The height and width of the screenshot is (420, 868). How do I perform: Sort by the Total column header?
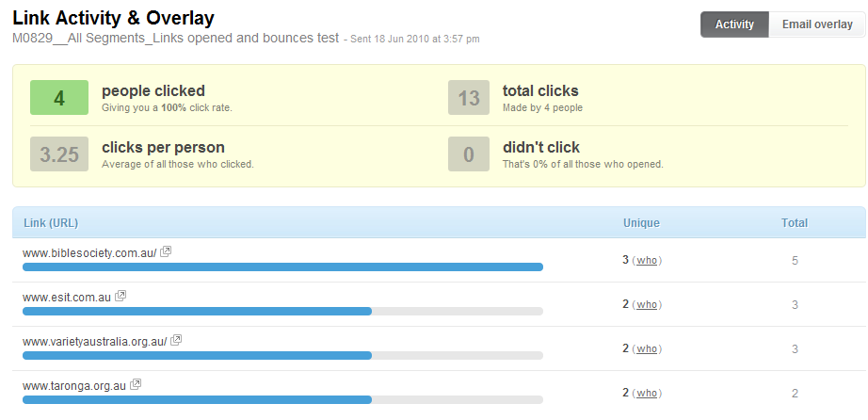pyautogui.click(x=795, y=223)
